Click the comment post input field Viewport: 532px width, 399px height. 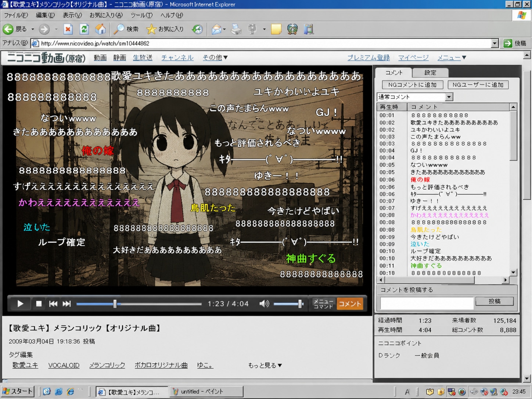click(x=427, y=303)
